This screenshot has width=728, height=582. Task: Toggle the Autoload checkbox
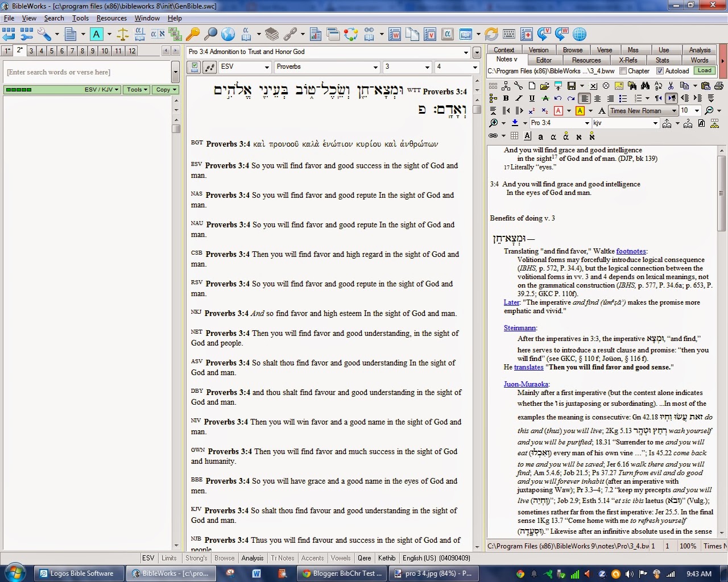660,71
